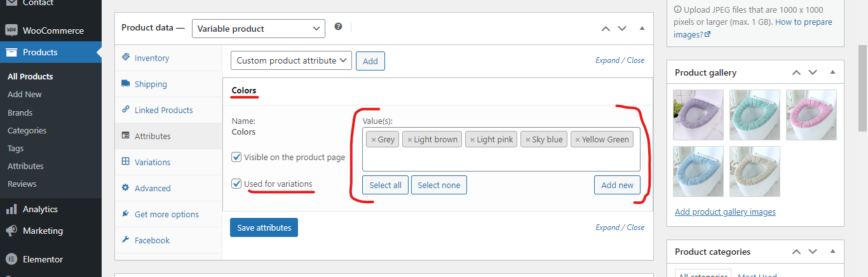The height and width of the screenshot is (277, 868).
Task: Open the help tooltip icon beside product type
Action: [x=338, y=27]
